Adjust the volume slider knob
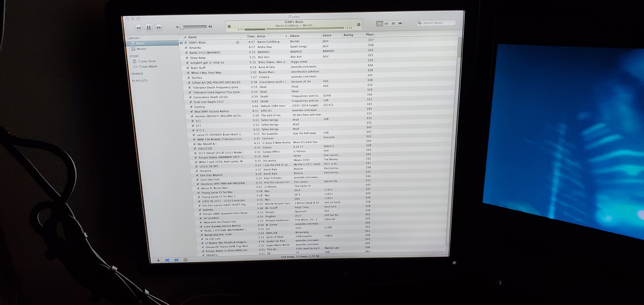Screen dimensions: 644x305 point(182,27)
